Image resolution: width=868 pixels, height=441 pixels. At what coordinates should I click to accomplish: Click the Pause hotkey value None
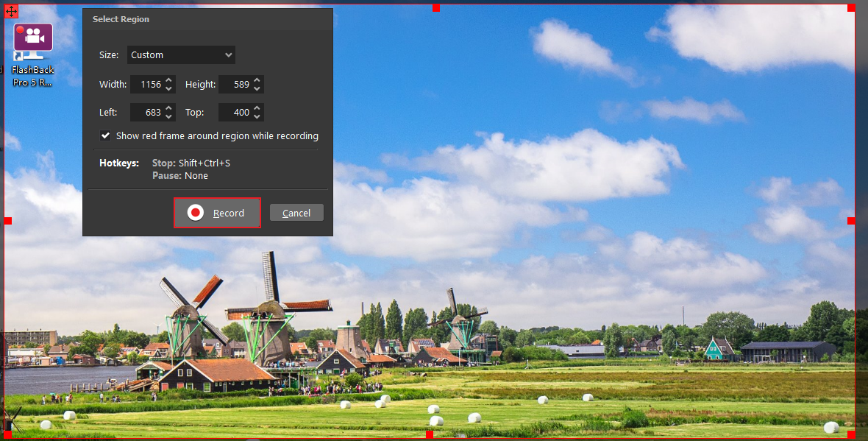(x=196, y=176)
